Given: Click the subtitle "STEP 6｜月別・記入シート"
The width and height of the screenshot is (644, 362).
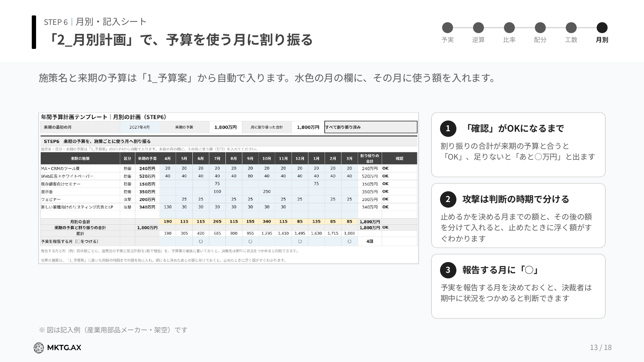Looking at the screenshot, I should coord(95,22).
